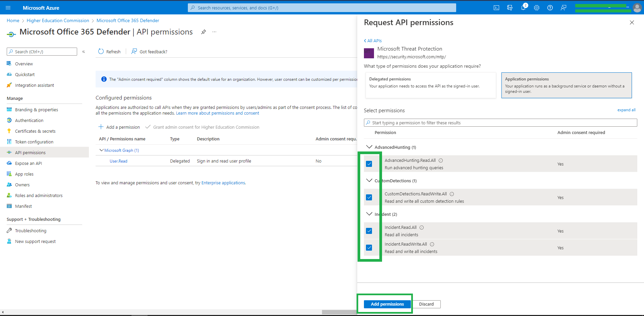Click the Higher Education Commission breadcrumb
Screen dimensions: 644x316
click(x=58, y=20)
